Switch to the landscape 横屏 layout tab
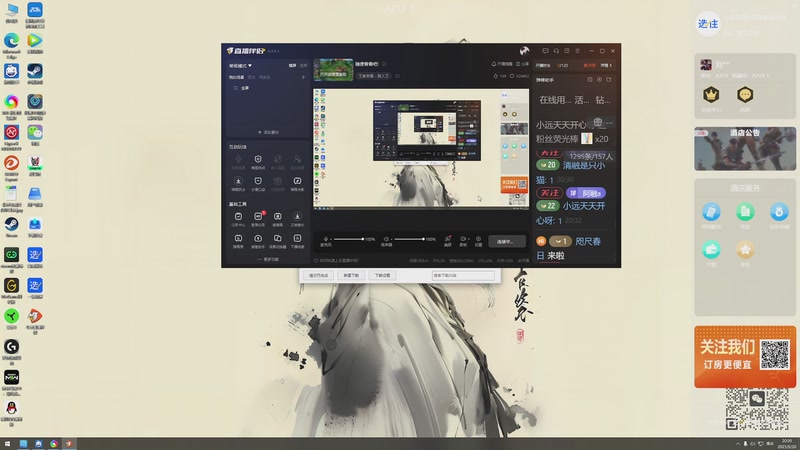Image resolution: width=800 pixels, height=450 pixels. tap(292, 66)
